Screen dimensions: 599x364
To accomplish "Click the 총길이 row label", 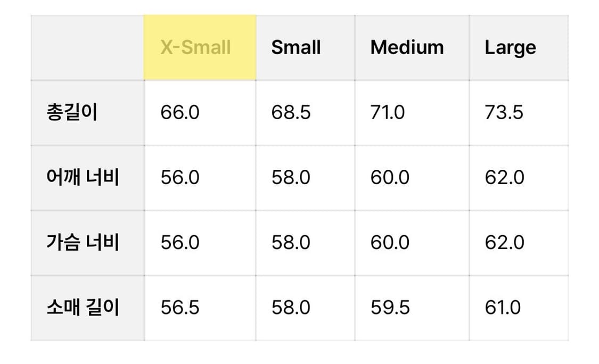I will [x=72, y=113].
